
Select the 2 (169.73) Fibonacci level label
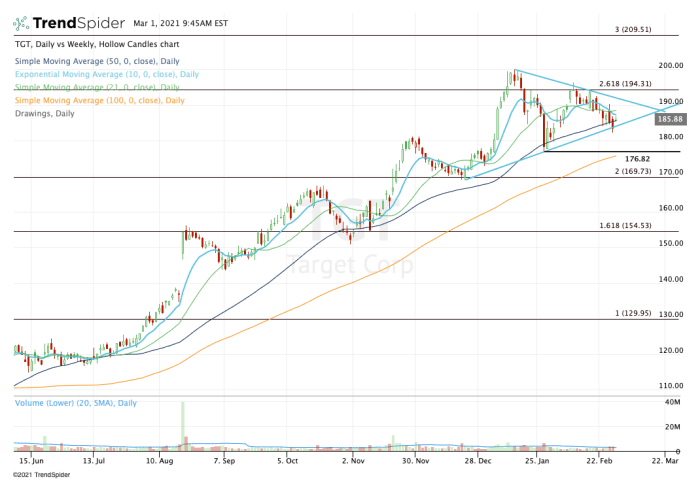click(632, 172)
